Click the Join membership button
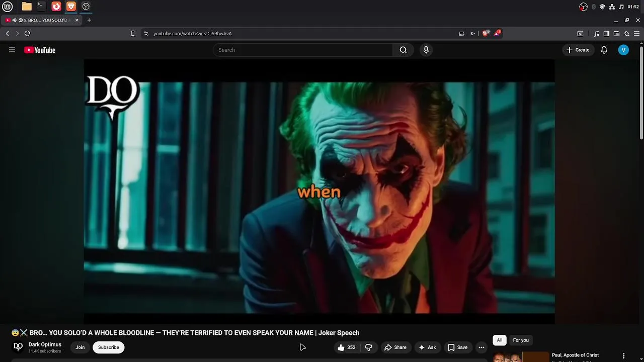This screenshot has height=362, width=644. 80,347
